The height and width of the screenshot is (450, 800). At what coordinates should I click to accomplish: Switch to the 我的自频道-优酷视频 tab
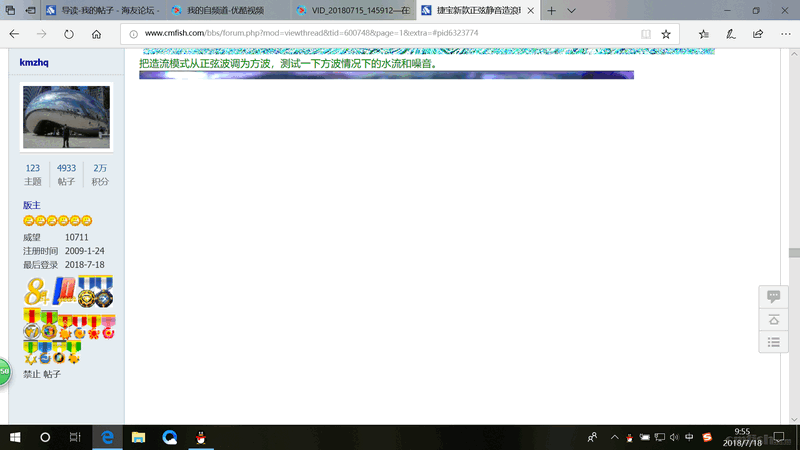point(229,10)
